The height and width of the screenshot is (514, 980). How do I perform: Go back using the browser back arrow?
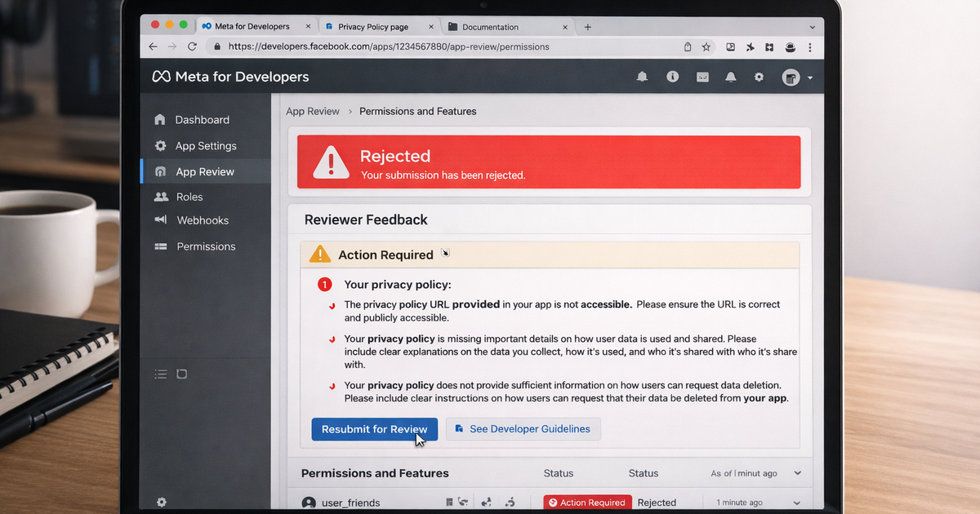(153, 47)
